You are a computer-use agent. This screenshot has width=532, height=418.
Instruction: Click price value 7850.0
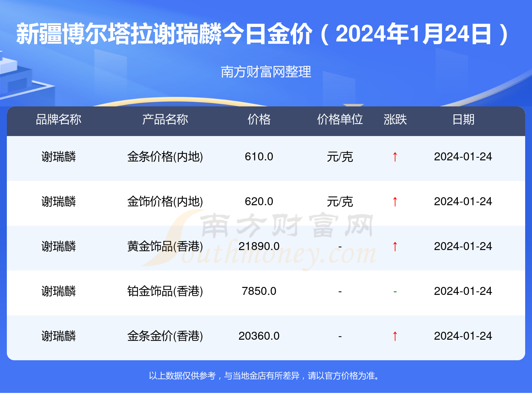click(259, 291)
